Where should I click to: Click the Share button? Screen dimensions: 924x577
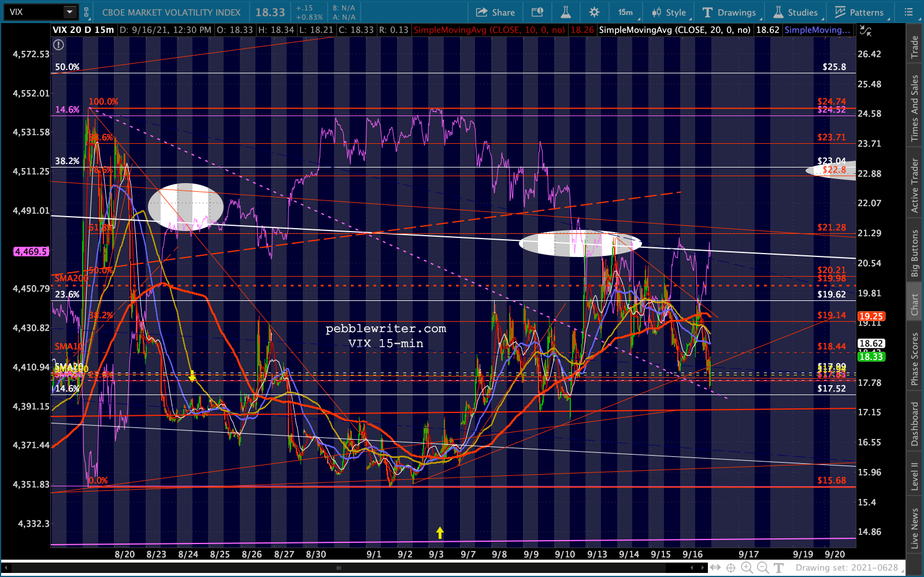[495, 12]
